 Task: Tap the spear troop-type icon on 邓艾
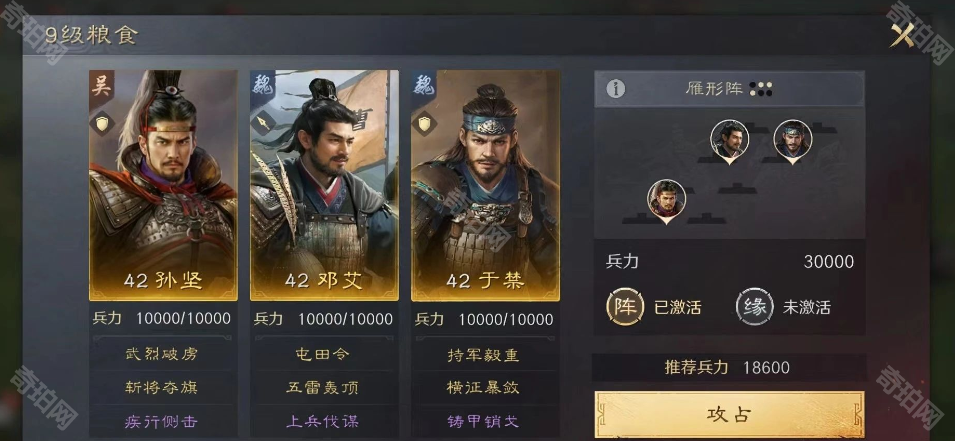tap(263, 124)
